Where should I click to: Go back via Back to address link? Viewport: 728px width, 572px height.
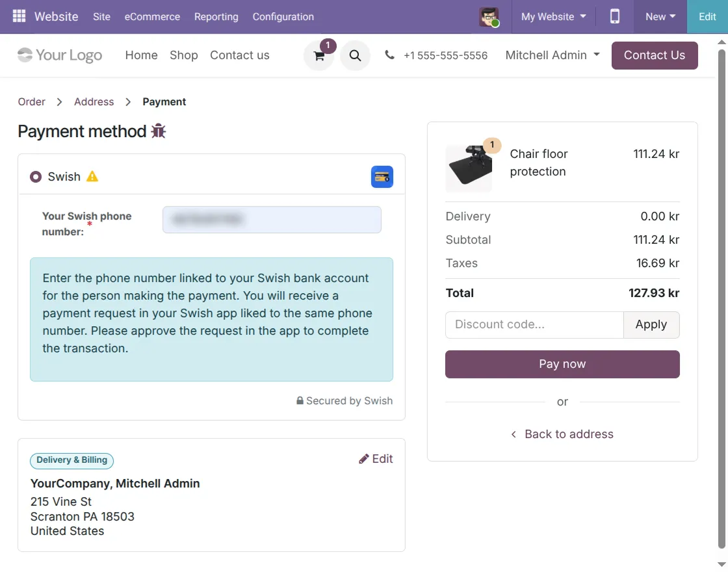[x=562, y=434]
